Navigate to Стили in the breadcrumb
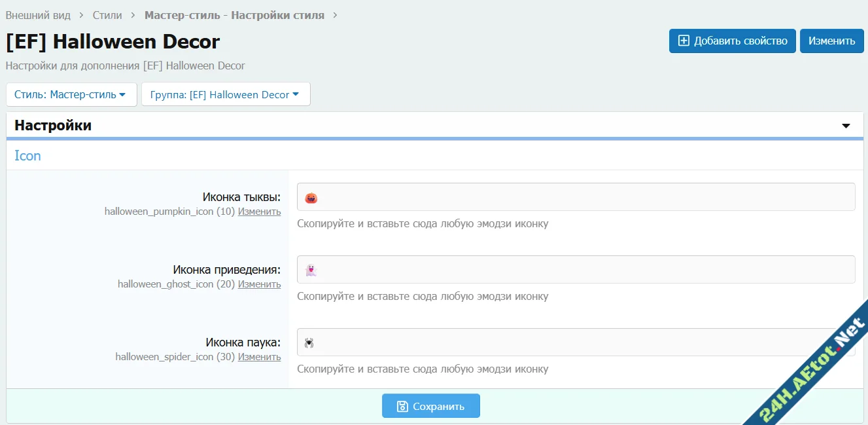The height and width of the screenshot is (425, 868). click(x=107, y=14)
